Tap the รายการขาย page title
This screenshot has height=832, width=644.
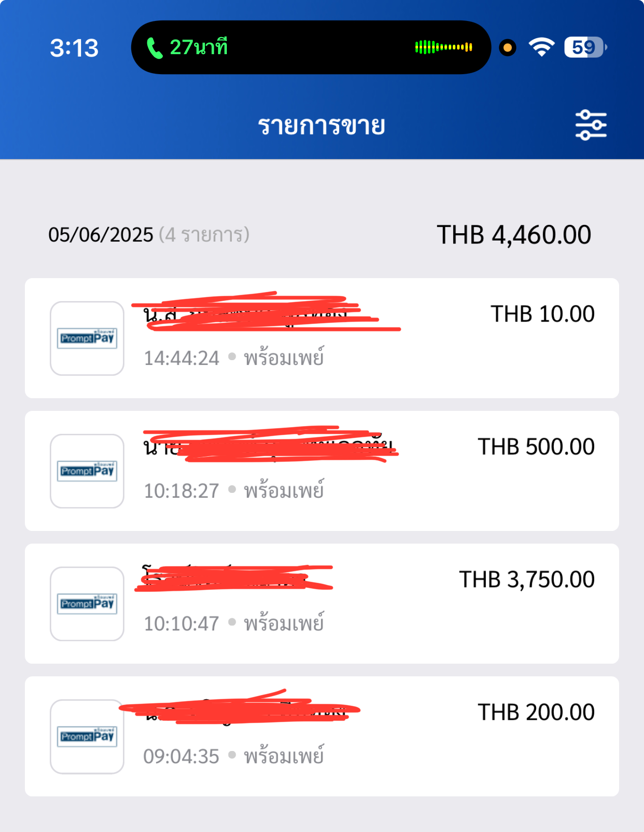tap(322, 125)
